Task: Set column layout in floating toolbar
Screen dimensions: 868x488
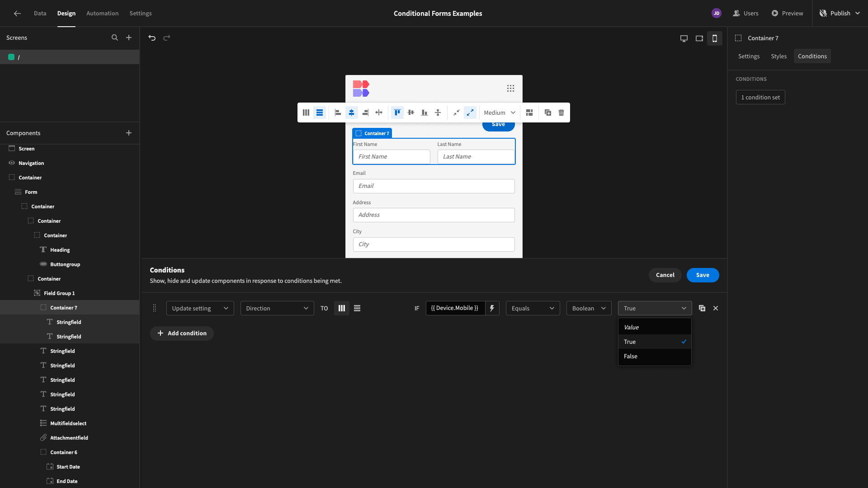Action: (306, 113)
